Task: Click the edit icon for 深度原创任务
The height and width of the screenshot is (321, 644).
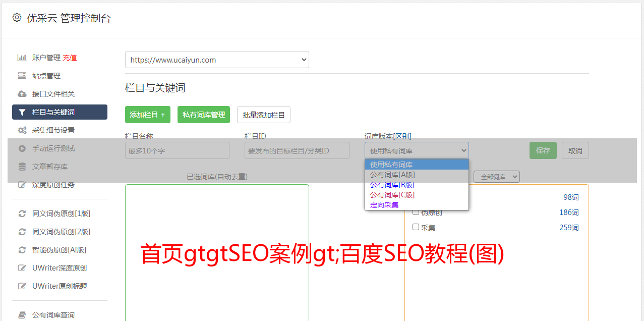Action: click(x=22, y=185)
